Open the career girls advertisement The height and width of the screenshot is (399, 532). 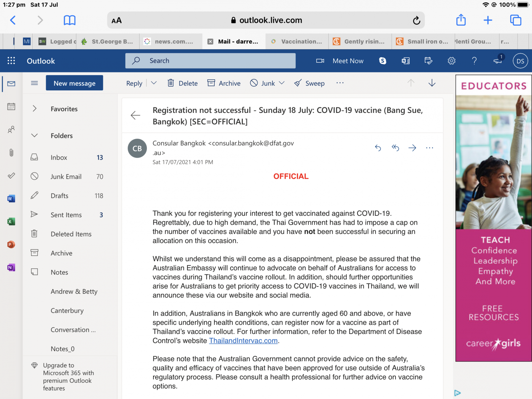[494, 218]
